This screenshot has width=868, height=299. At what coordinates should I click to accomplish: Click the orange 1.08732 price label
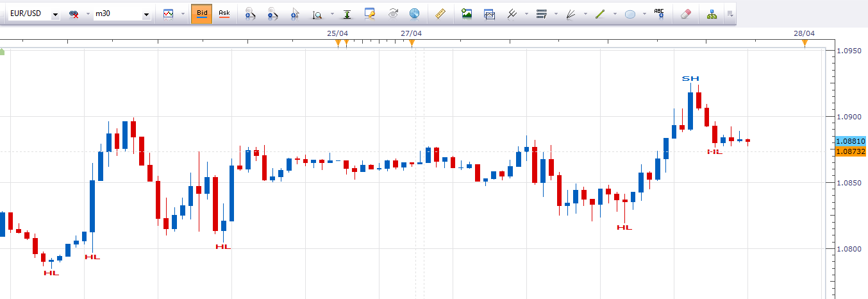click(851, 151)
